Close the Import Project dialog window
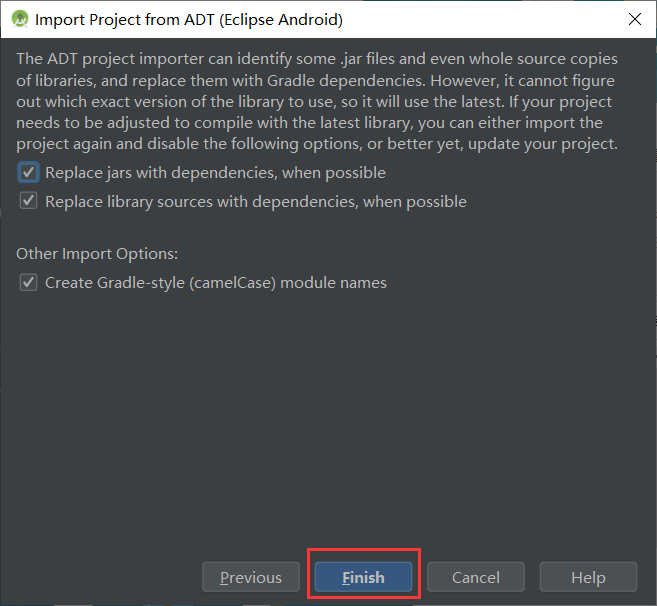 click(x=635, y=19)
